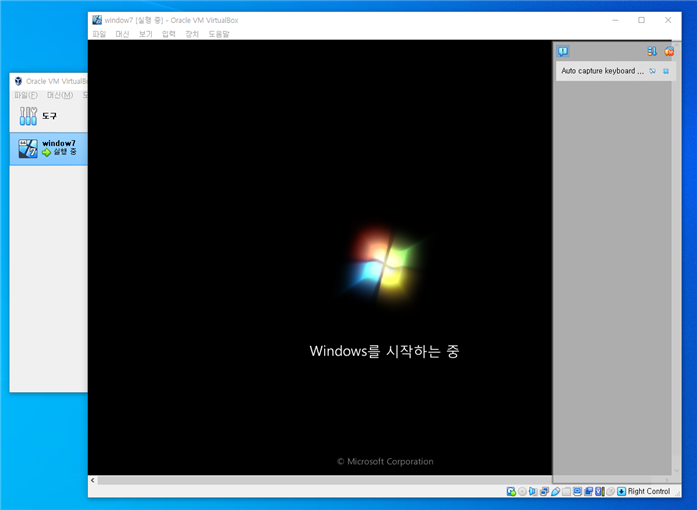The width and height of the screenshot is (697, 510).
Task: Open the 도움말 menu in the VM window
Action: coord(219,34)
